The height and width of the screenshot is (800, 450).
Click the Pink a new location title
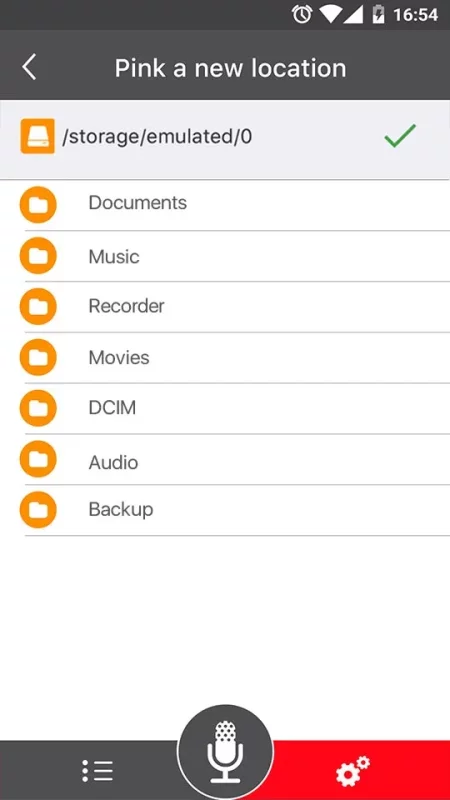coord(231,68)
